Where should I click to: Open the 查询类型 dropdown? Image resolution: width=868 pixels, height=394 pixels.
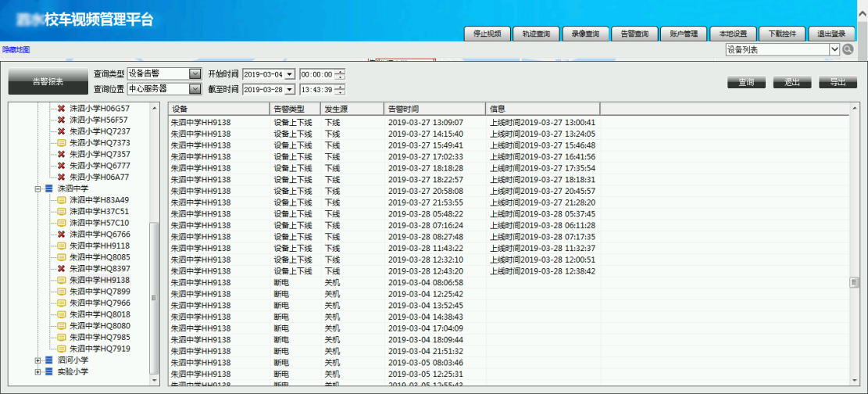(195, 73)
